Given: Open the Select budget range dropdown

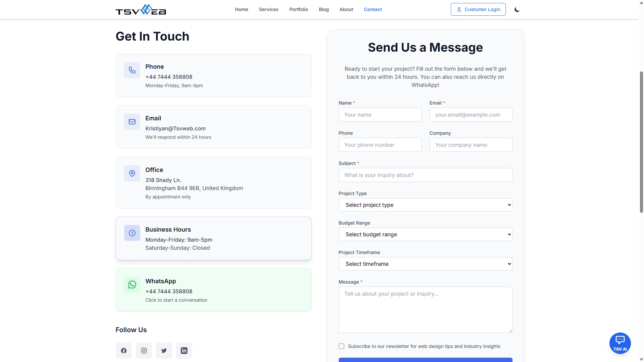Looking at the screenshot, I should click(x=425, y=234).
